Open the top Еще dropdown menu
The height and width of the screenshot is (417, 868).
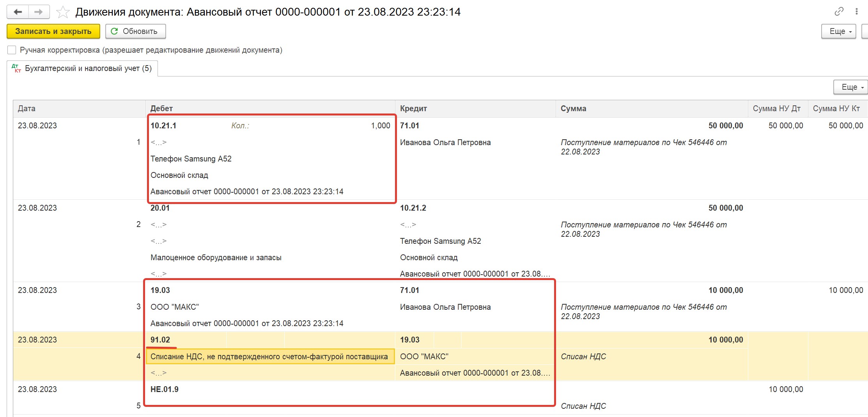(838, 31)
